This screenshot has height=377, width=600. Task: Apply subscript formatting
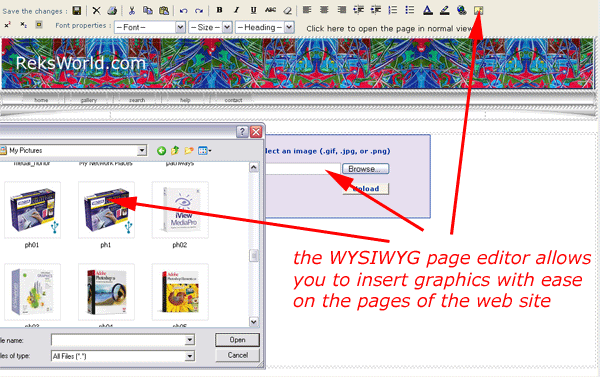[x=23, y=25]
